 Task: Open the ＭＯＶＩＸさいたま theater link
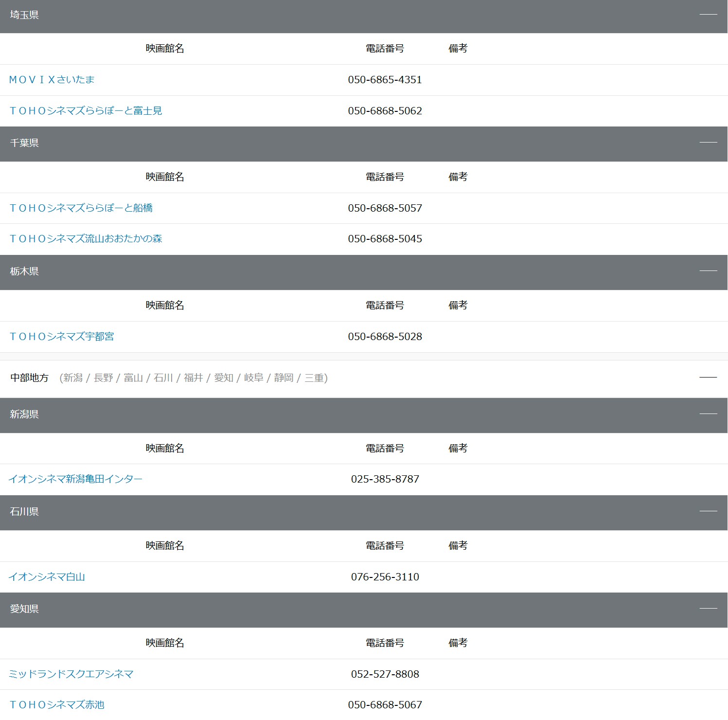tap(52, 80)
